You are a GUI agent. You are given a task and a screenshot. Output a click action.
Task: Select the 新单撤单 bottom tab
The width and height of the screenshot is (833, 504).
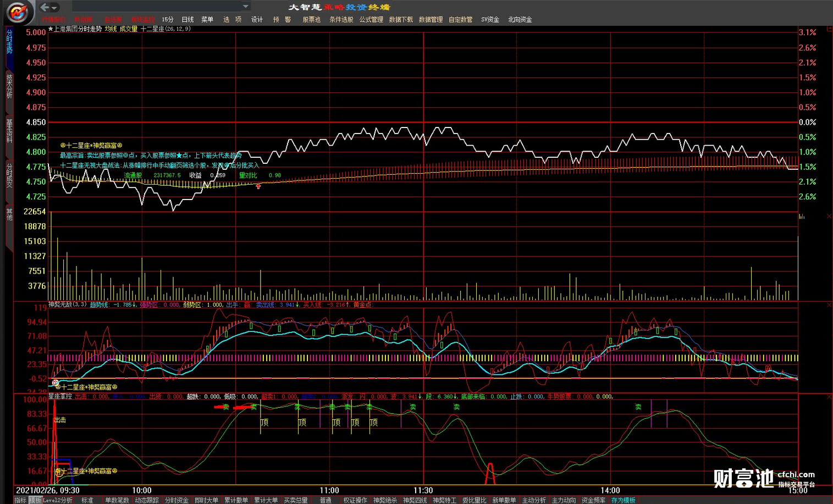point(504,500)
